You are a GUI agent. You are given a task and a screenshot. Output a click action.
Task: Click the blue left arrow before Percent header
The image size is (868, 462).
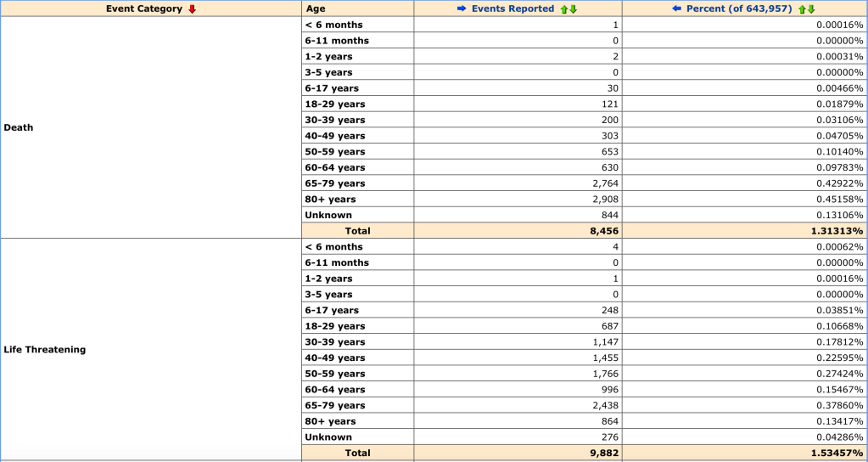pyautogui.click(x=676, y=9)
